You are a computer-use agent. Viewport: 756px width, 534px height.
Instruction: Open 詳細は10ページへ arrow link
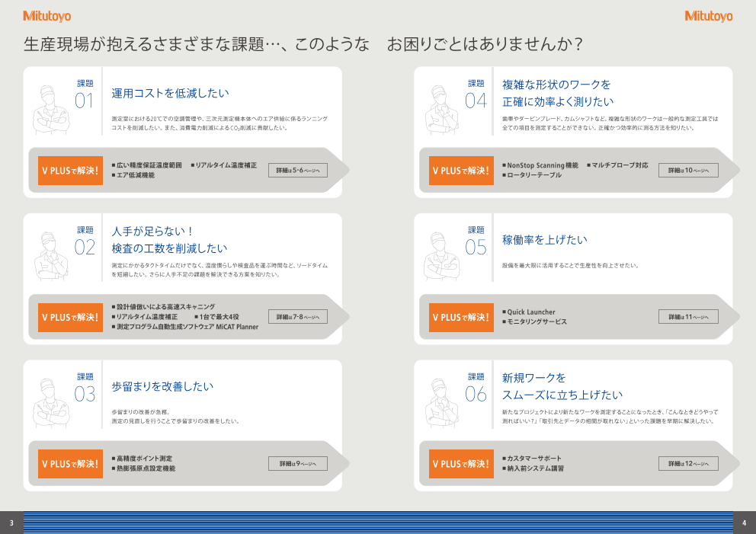point(688,170)
